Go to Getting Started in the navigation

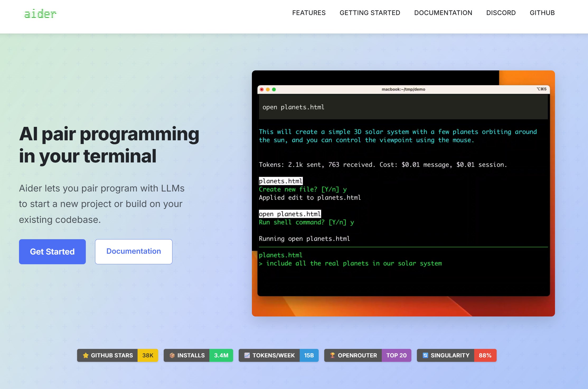pos(370,13)
